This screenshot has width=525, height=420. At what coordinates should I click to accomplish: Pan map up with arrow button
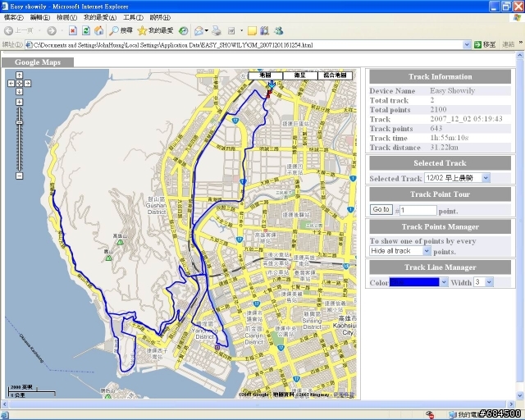pos(20,75)
